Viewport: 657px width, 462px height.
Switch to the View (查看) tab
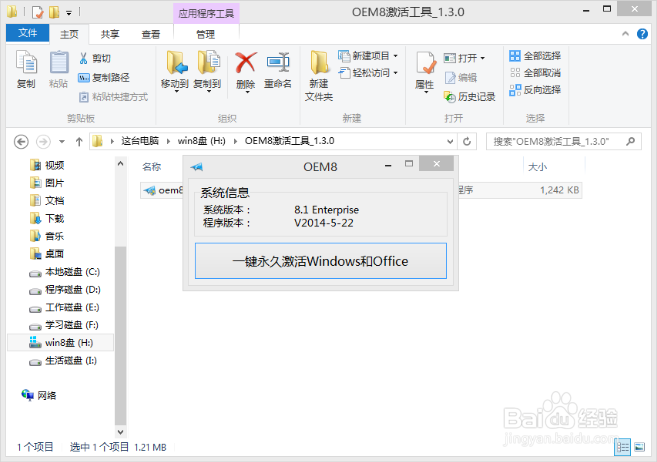click(151, 34)
